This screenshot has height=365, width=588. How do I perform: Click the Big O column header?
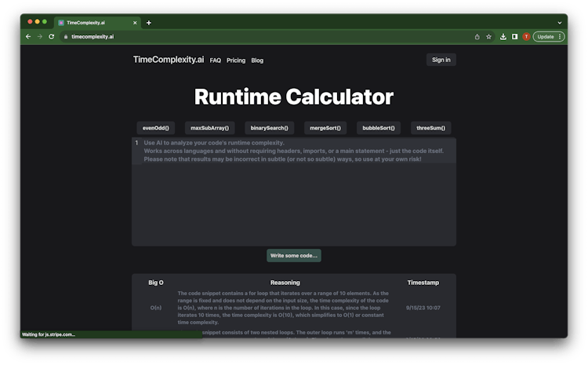pos(156,283)
